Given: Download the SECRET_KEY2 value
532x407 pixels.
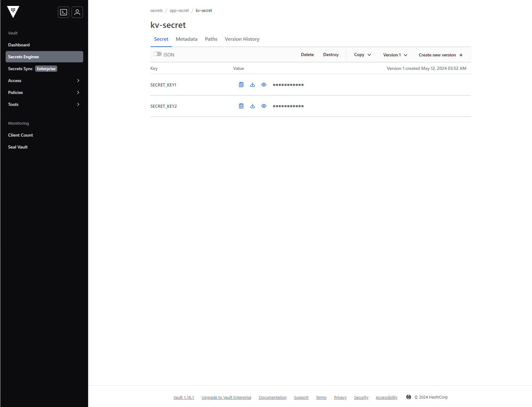Looking at the screenshot, I should pos(253,106).
